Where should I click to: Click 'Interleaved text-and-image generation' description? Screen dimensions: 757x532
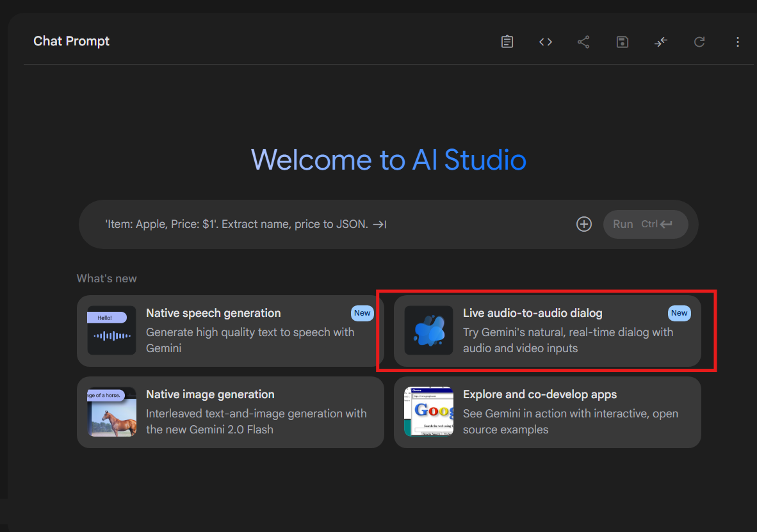pos(256,421)
